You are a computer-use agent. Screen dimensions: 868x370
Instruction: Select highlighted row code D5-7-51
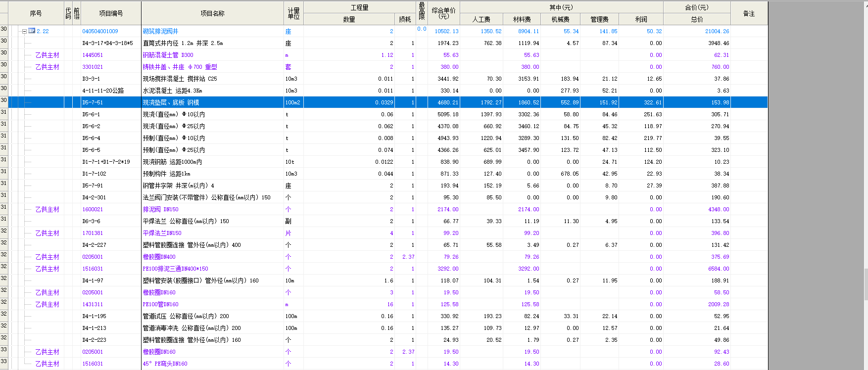93,102
